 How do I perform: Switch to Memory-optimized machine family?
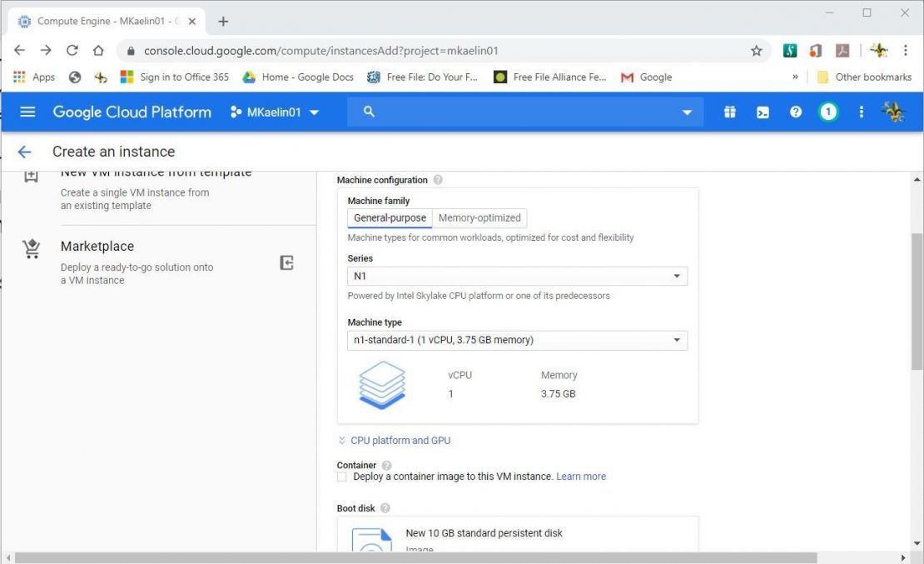click(x=479, y=217)
